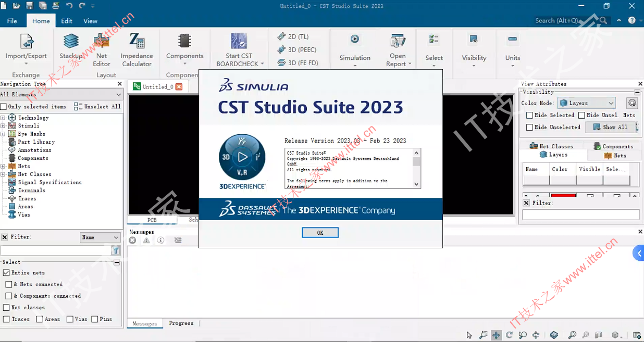The image size is (644, 342).
Task: Enable the Hide Selected checkbox
Action: point(529,115)
